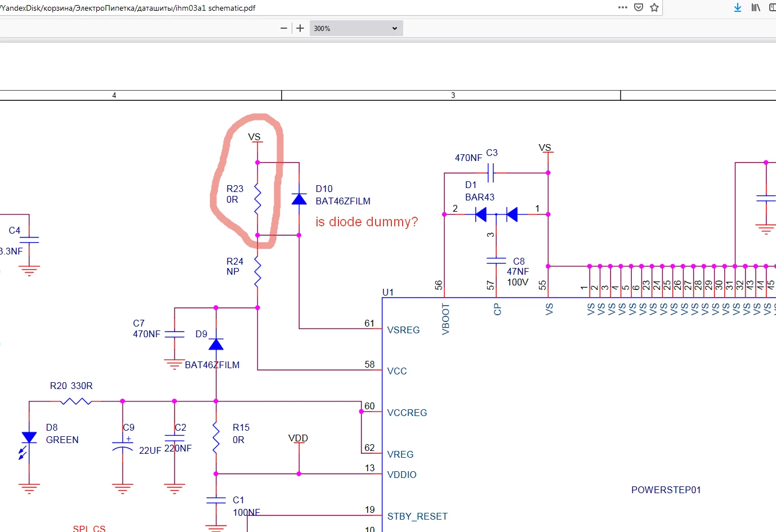Click the R20 330R resistor symbol
Viewport: 776px width, 532px height.
(x=76, y=401)
